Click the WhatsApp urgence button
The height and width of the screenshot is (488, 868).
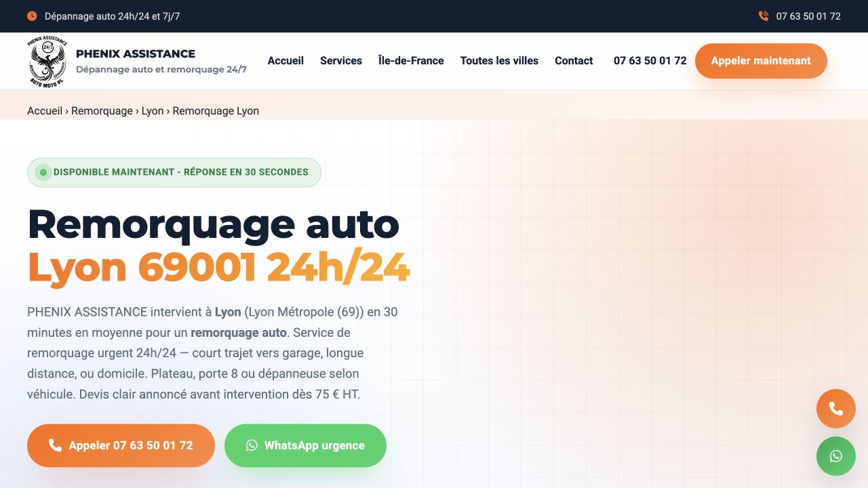305,445
